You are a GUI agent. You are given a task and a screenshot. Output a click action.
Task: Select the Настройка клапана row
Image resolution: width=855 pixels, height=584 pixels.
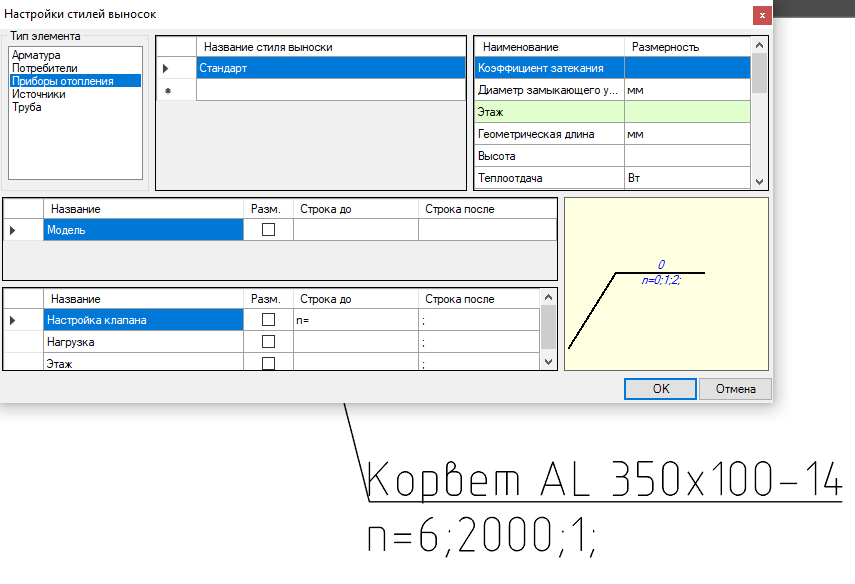click(x=143, y=320)
